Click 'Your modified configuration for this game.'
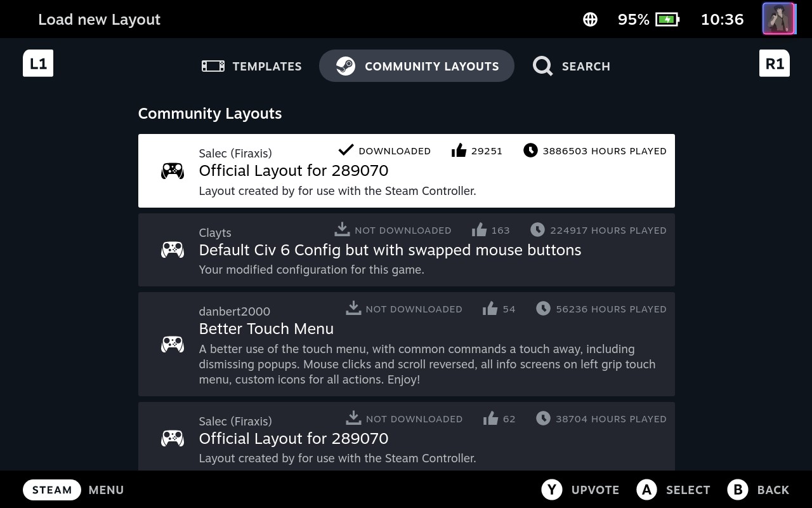Screen dimensions: 812x508 point(311,270)
